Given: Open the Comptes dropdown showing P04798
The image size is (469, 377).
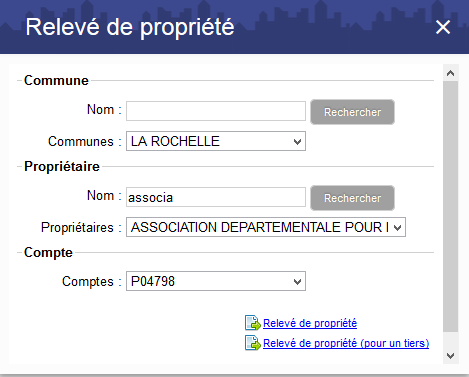Looking at the screenshot, I should click(x=216, y=281).
